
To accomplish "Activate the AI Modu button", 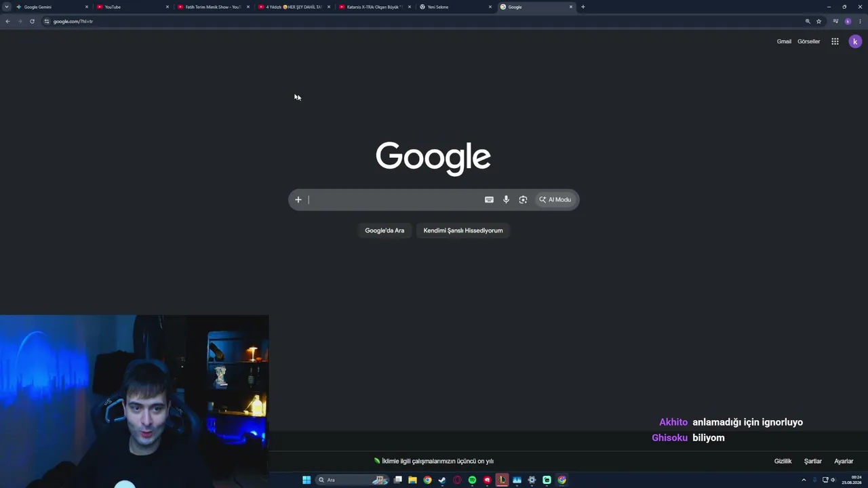I will (x=555, y=200).
